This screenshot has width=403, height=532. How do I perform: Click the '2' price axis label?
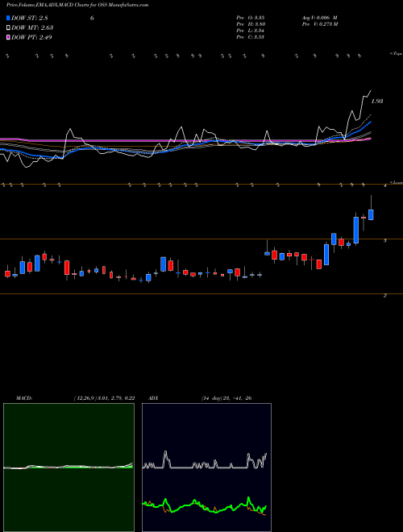[x=384, y=296]
